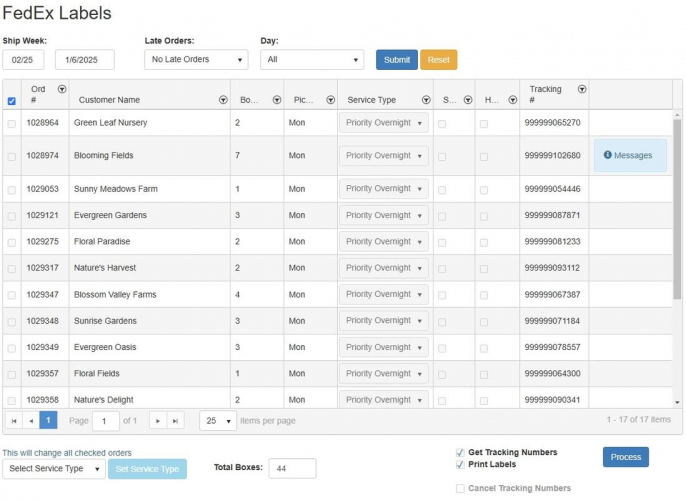The image size is (686, 500).
Task: Go to the last page arrow
Action: tap(175, 421)
